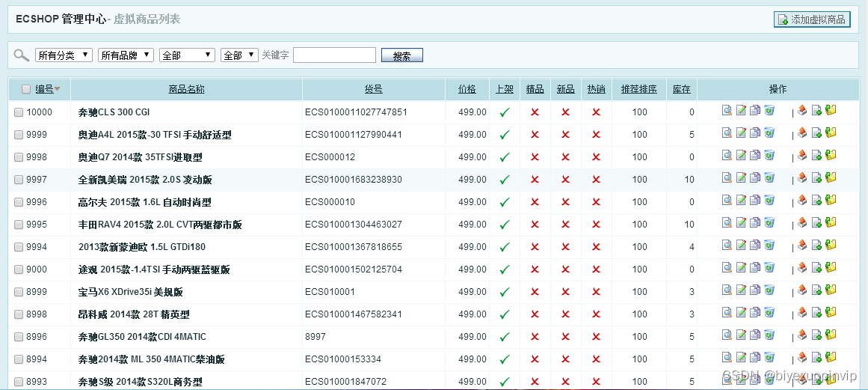Click the yellow folder icon for 奔驰2014款 ML 350 row
This screenshot has width=868, height=390.
(831, 357)
